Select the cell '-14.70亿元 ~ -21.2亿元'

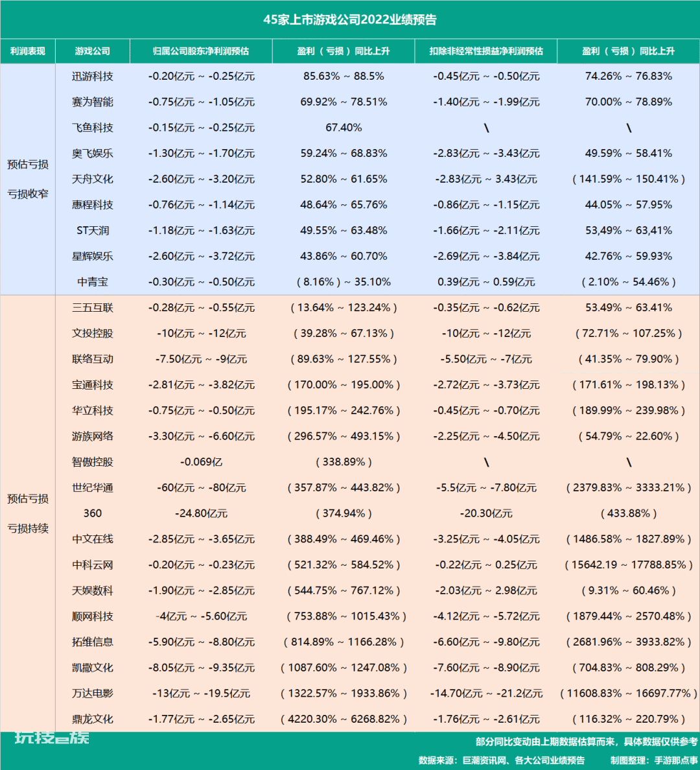click(x=486, y=694)
